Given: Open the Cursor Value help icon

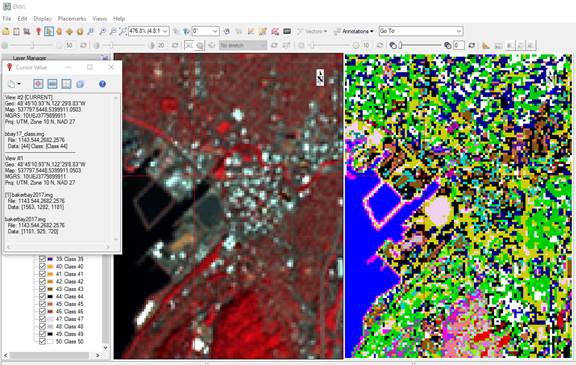Looking at the screenshot, I should pos(102,84).
